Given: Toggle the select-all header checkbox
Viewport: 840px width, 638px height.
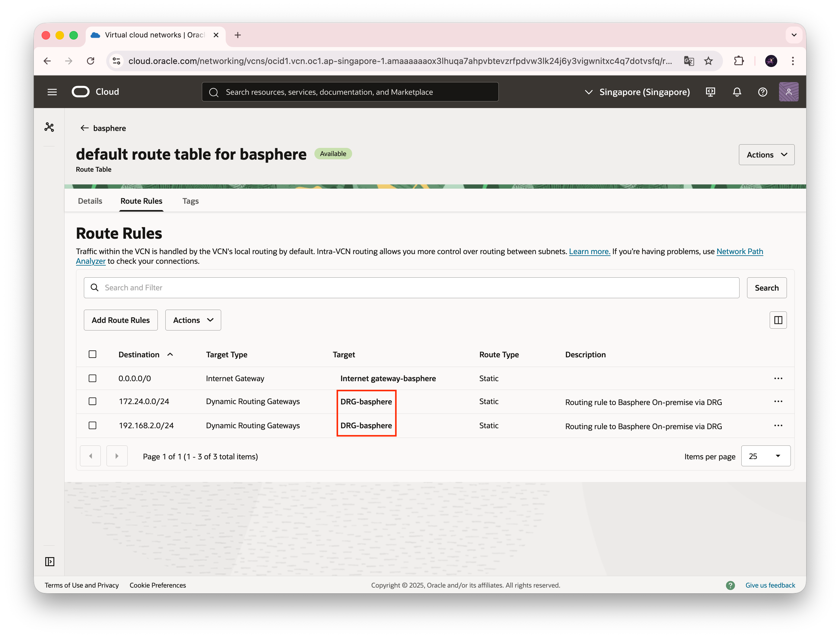Looking at the screenshot, I should tap(92, 354).
